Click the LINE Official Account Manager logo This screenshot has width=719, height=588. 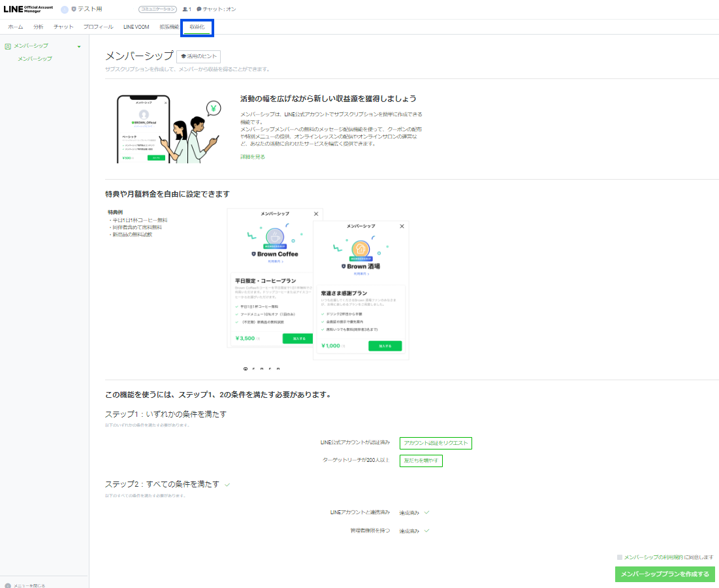(28, 9)
